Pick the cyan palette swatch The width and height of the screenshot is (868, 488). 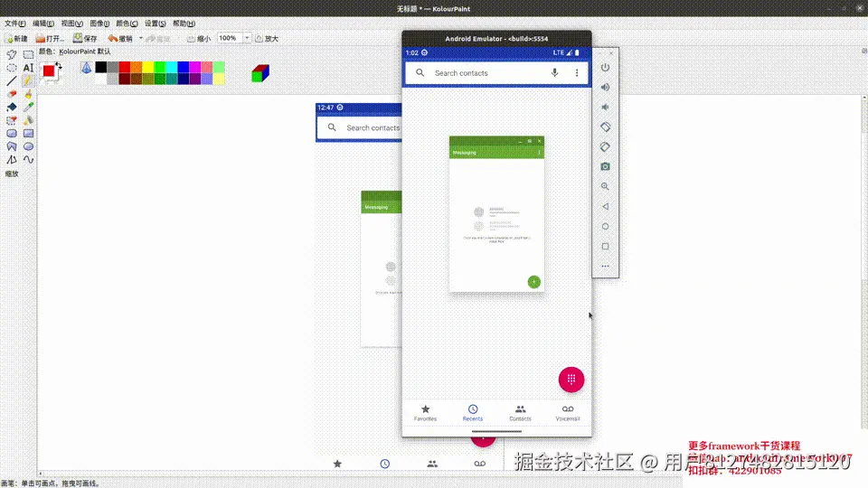click(172, 67)
